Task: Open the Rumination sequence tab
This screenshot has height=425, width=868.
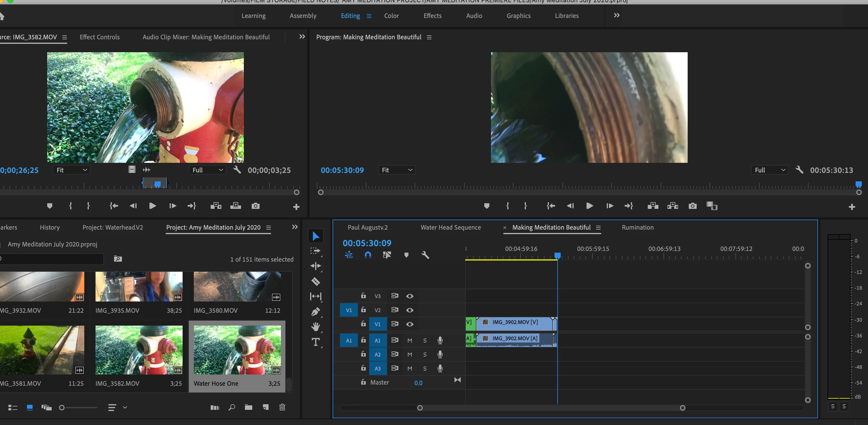Action: (x=638, y=227)
